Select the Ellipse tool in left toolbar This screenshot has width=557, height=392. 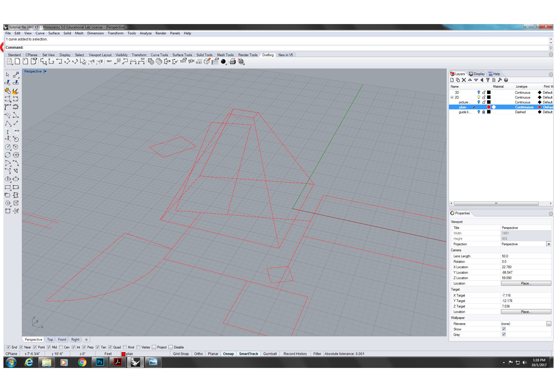(7, 179)
